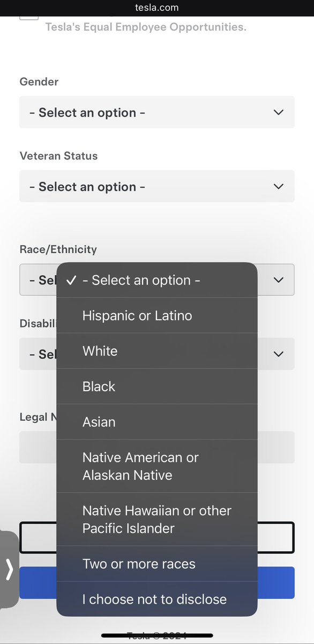
Task: Select I choose not to disclose
Action: point(157,599)
